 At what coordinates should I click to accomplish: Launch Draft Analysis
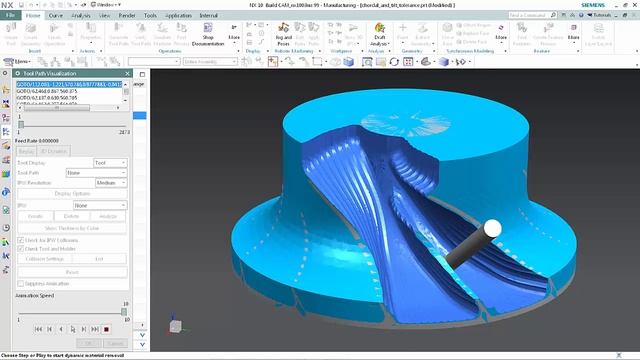tap(380, 34)
